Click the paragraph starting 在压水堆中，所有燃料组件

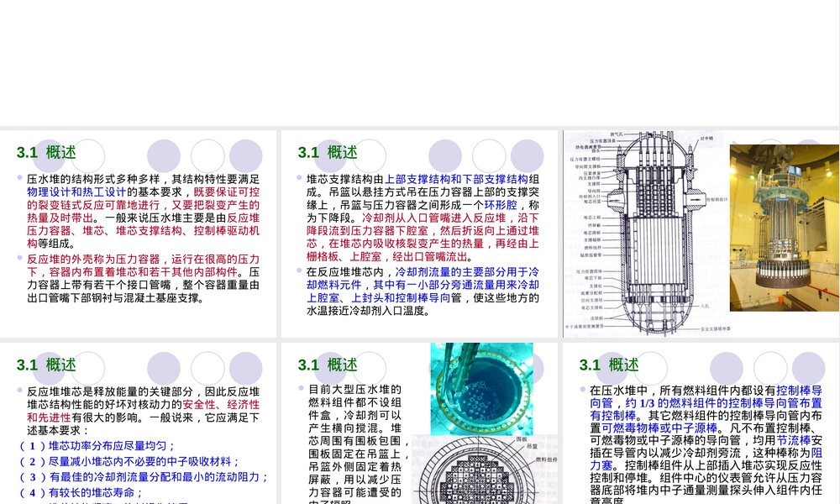tap(706, 444)
